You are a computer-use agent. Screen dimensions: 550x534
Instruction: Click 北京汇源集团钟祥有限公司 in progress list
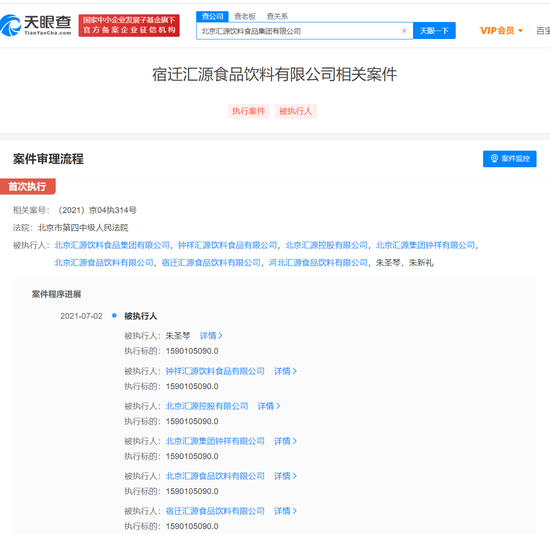click(x=215, y=441)
